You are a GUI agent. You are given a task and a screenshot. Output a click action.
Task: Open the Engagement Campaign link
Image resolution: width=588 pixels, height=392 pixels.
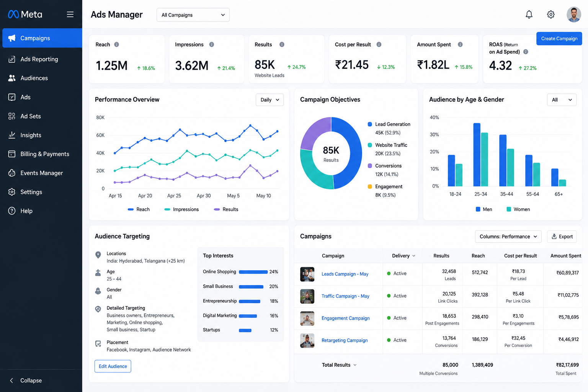pos(346,318)
